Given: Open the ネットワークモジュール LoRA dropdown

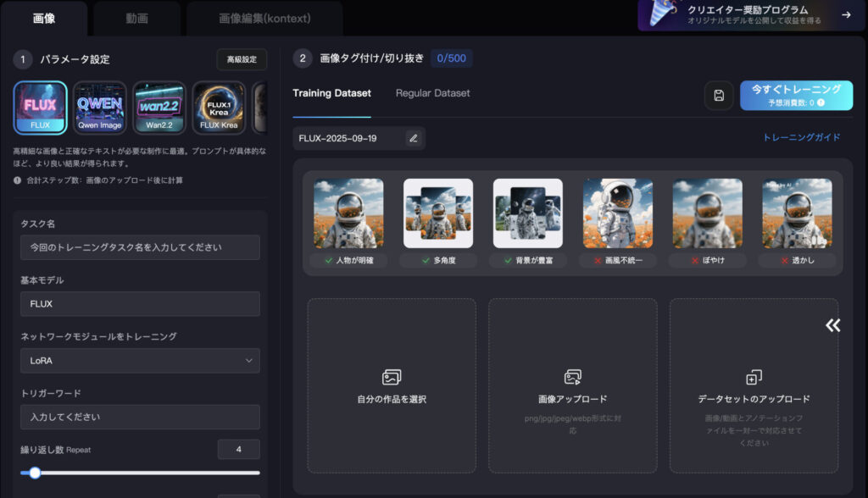Looking at the screenshot, I should (x=140, y=361).
